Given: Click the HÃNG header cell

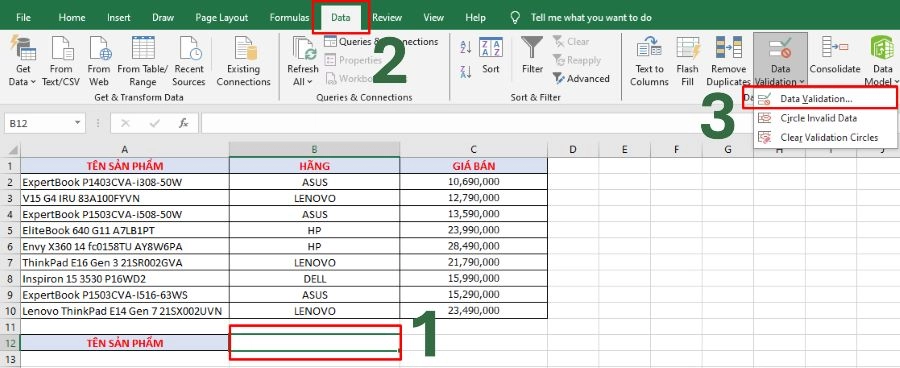Looking at the screenshot, I should click(315, 166).
